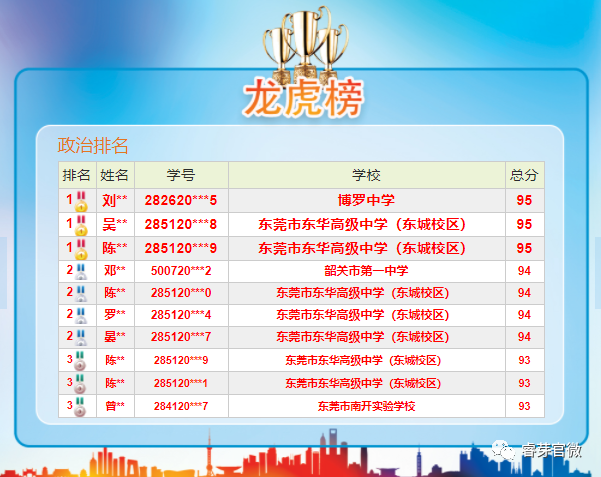Click the 龙虎榜 banner title

pyautogui.click(x=303, y=97)
